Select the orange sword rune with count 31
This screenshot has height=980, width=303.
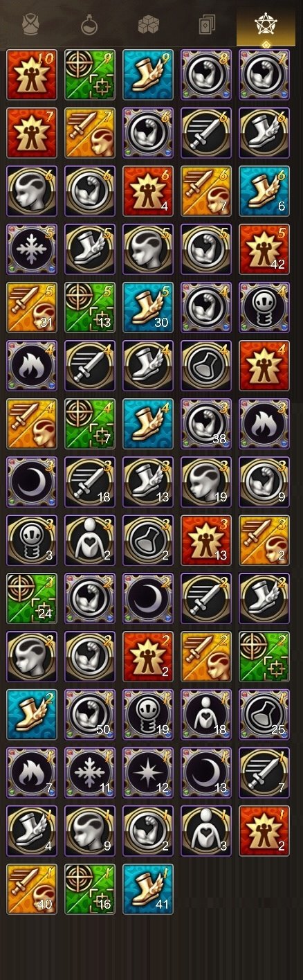[32, 307]
